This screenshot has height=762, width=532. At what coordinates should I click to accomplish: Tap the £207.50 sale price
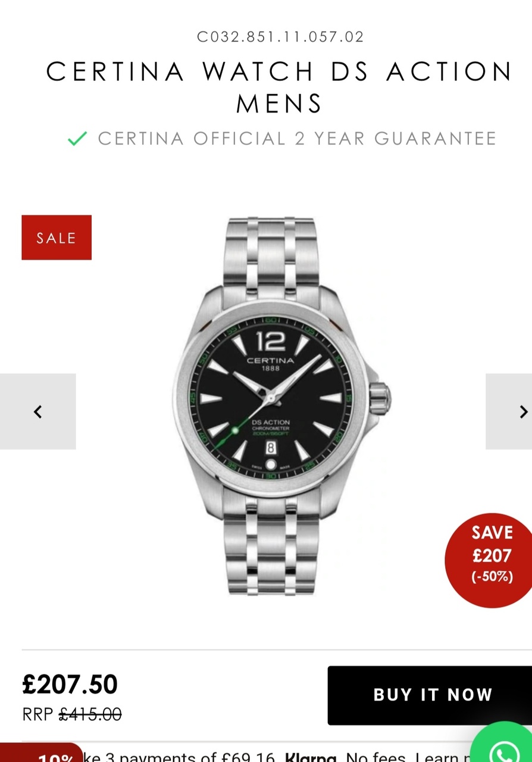pos(70,684)
